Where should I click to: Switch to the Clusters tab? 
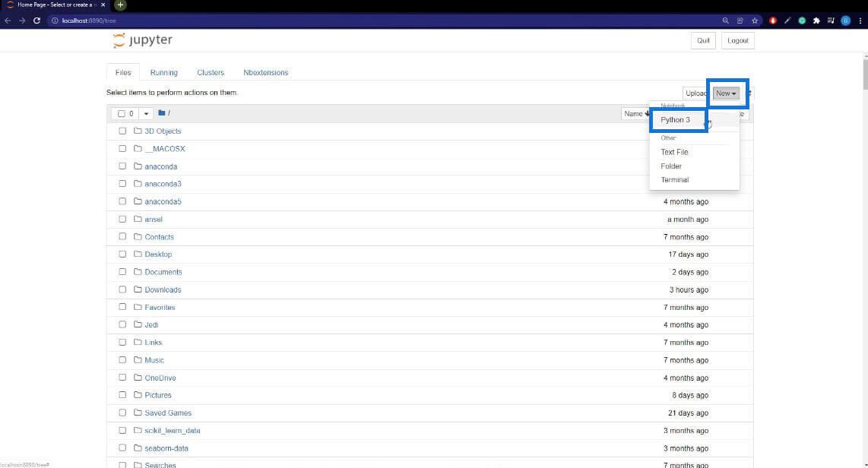coord(211,72)
